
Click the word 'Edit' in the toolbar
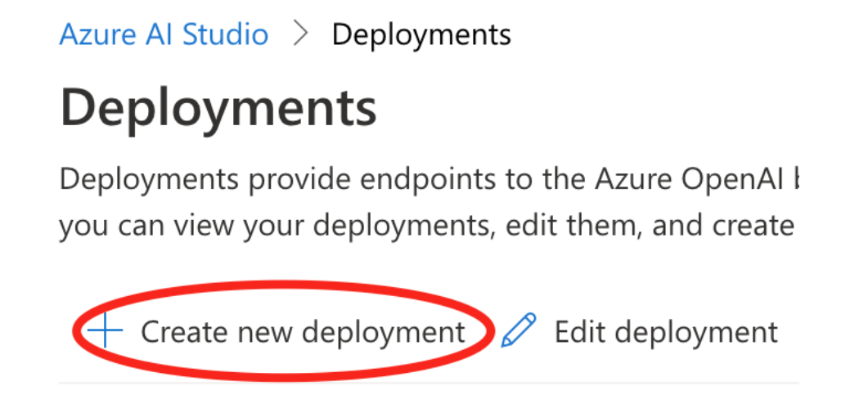579,332
